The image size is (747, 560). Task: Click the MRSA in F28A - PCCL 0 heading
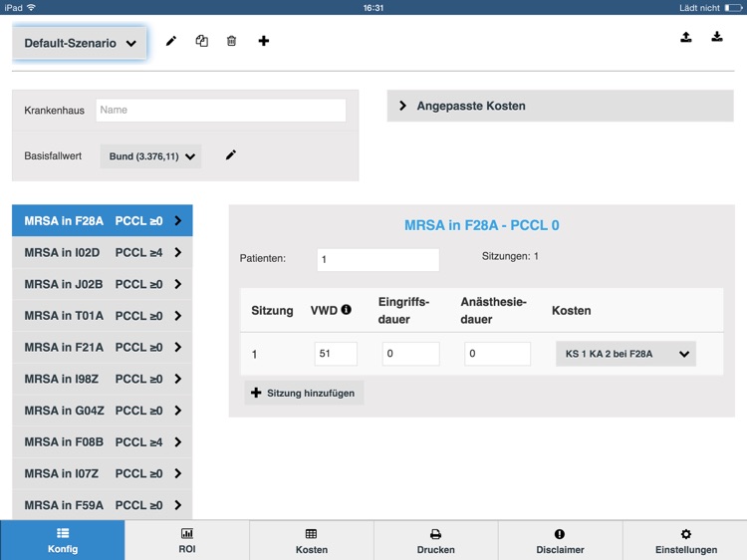click(x=482, y=225)
